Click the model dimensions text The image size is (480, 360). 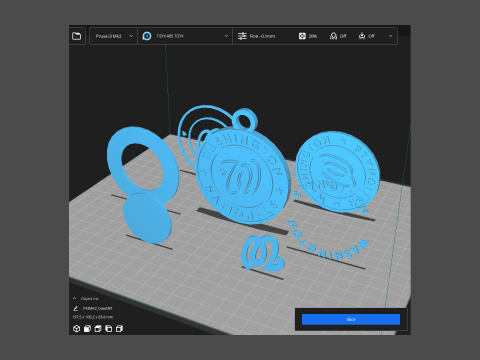point(93,317)
